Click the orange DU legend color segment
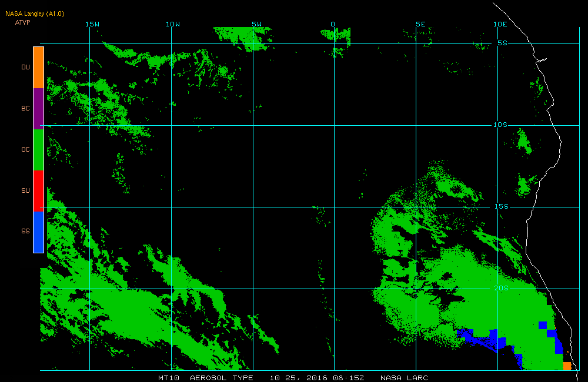Viewport: 588px width, 382px height. click(39, 68)
